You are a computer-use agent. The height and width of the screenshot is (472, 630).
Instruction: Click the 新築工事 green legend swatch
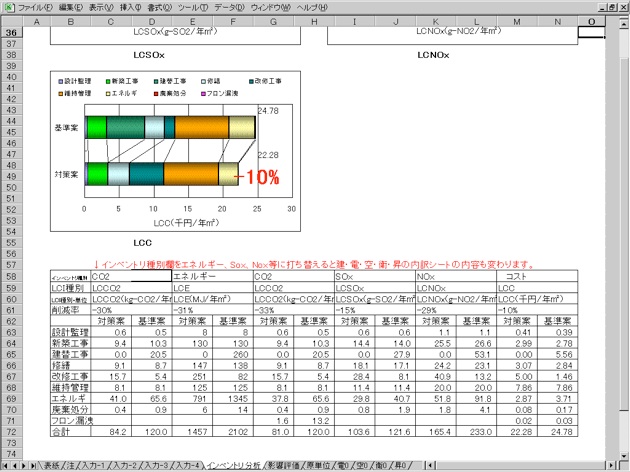[108, 82]
